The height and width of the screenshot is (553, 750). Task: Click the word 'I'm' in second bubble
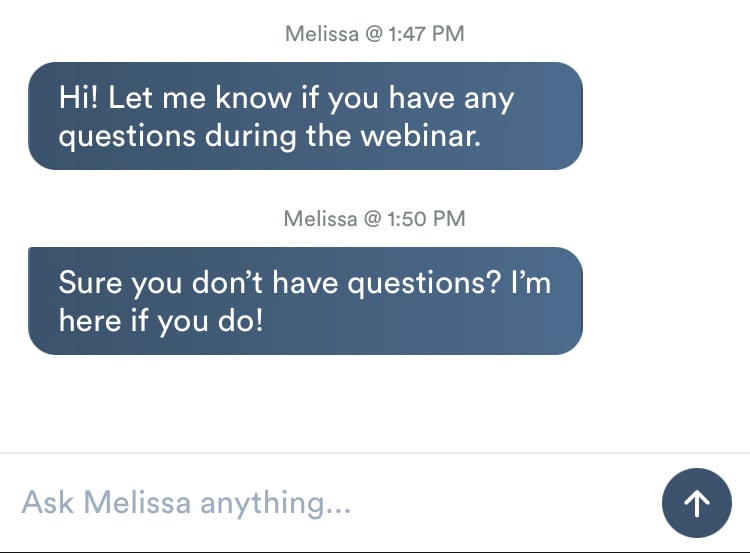[530, 283]
